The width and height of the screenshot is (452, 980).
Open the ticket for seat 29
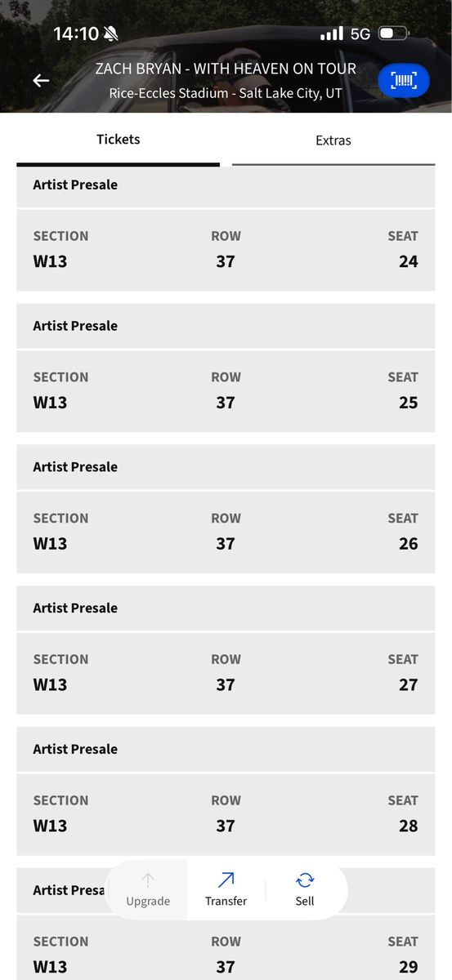pos(226,954)
